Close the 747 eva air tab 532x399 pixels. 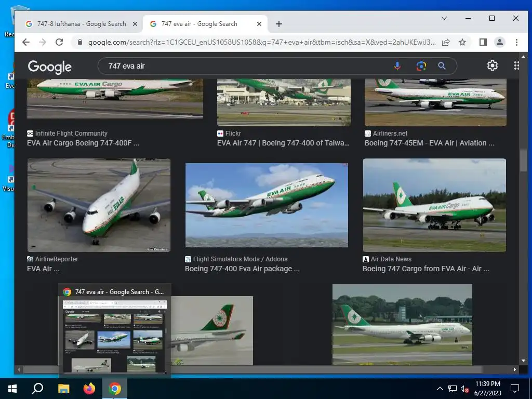[x=259, y=24]
